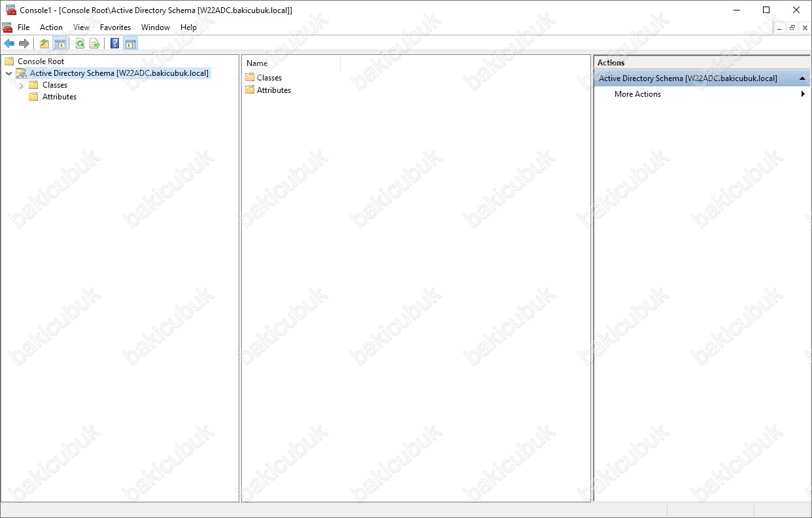812x518 pixels.
Task: Click the Refresh toolbar icon
Action: click(x=80, y=44)
